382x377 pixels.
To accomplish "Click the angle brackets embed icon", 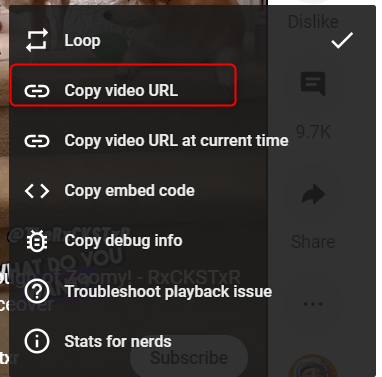I will [37, 191].
